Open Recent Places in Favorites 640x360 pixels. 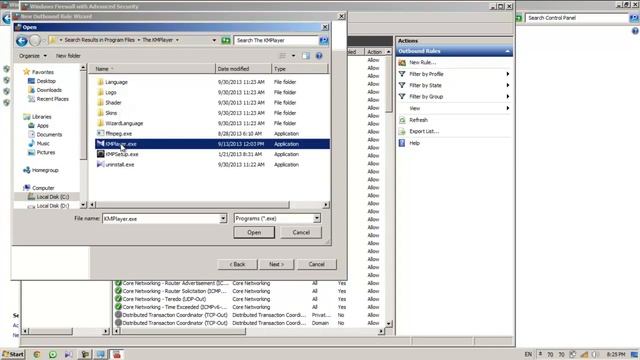coord(52,99)
